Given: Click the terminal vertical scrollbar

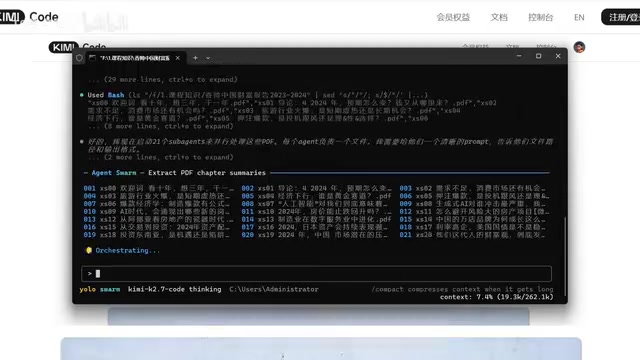Looking at the screenshot, I should (565, 256).
